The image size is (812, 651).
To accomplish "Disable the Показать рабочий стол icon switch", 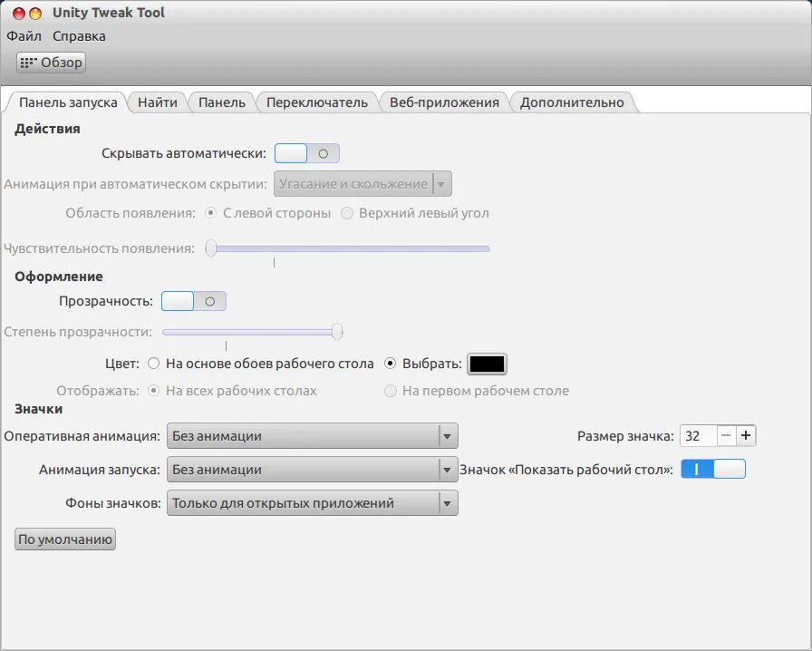I will click(713, 469).
